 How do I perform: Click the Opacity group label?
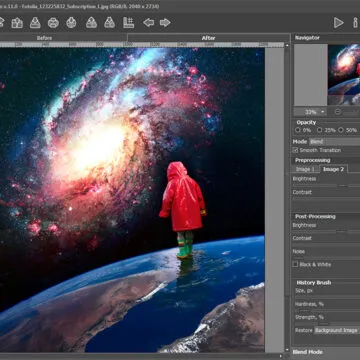[306, 122]
